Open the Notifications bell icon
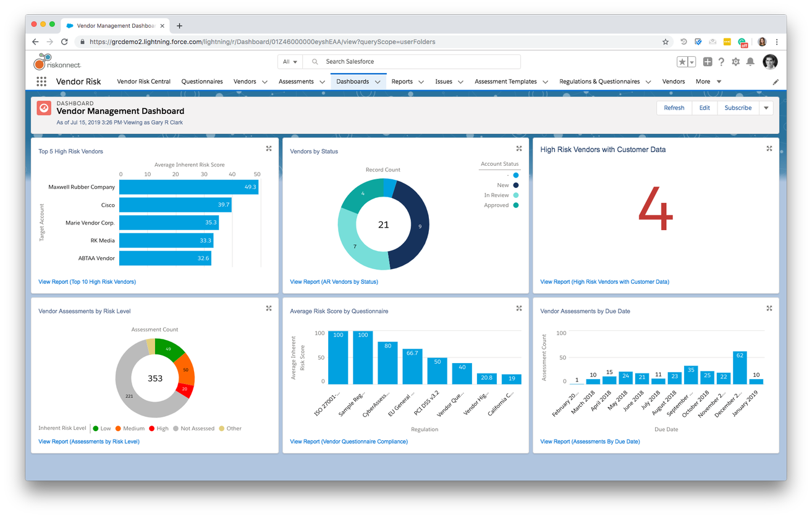This screenshot has width=812, height=517. coord(750,62)
